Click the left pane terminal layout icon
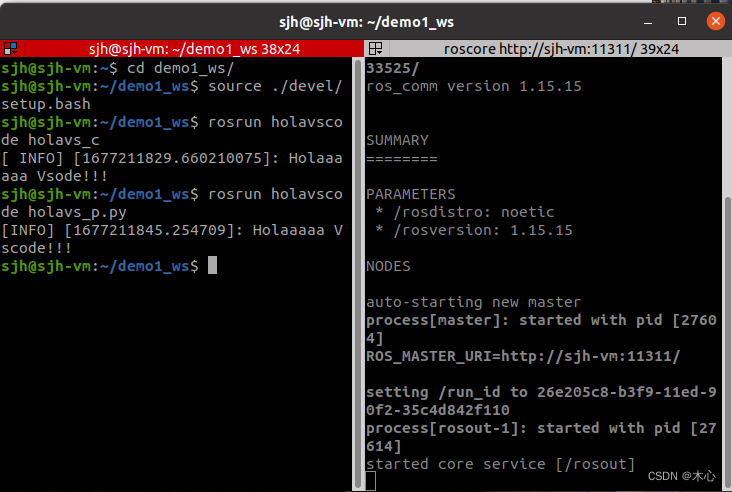 point(10,49)
